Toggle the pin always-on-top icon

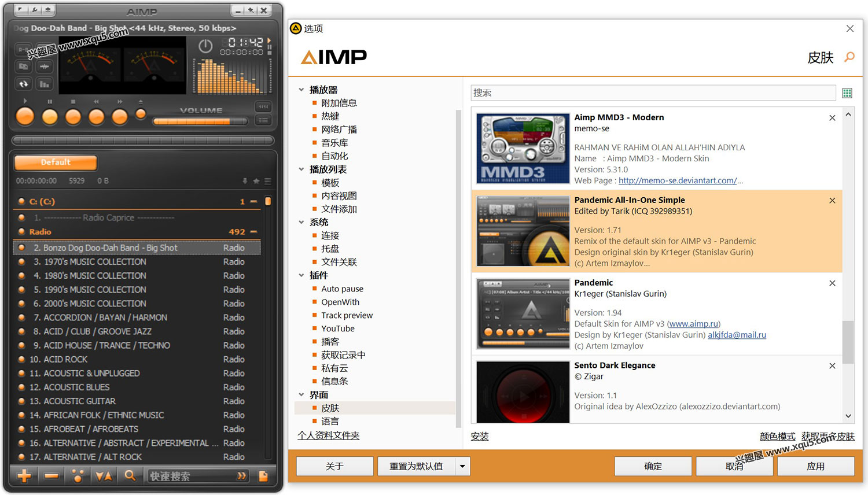(251, 10)
